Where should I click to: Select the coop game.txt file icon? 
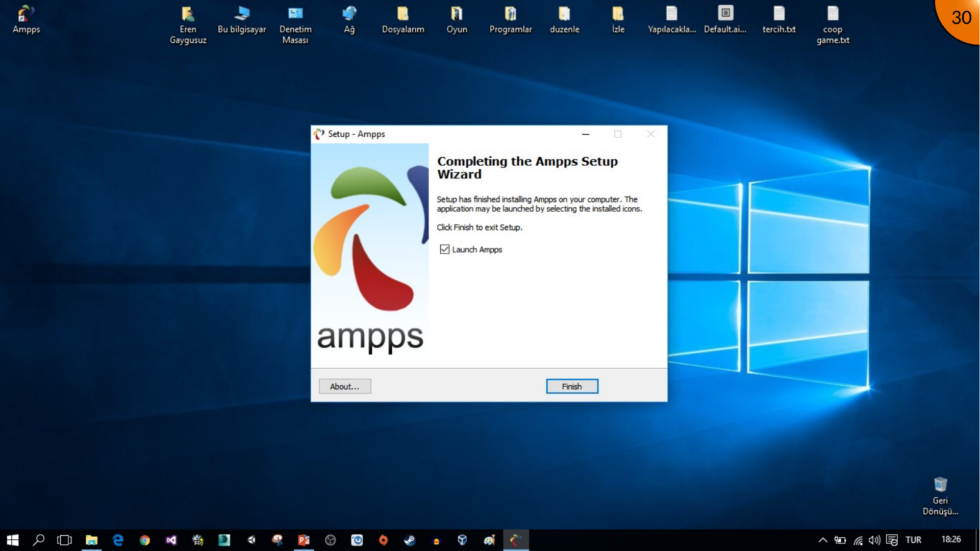(833, 25)
